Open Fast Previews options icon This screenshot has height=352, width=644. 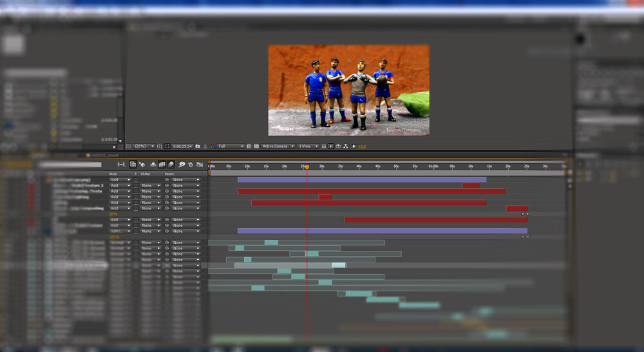(x=330, y=146)
